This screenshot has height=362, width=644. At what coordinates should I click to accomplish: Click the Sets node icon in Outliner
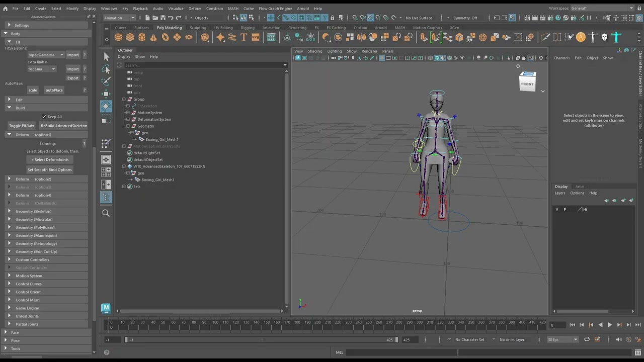[130, 187]
